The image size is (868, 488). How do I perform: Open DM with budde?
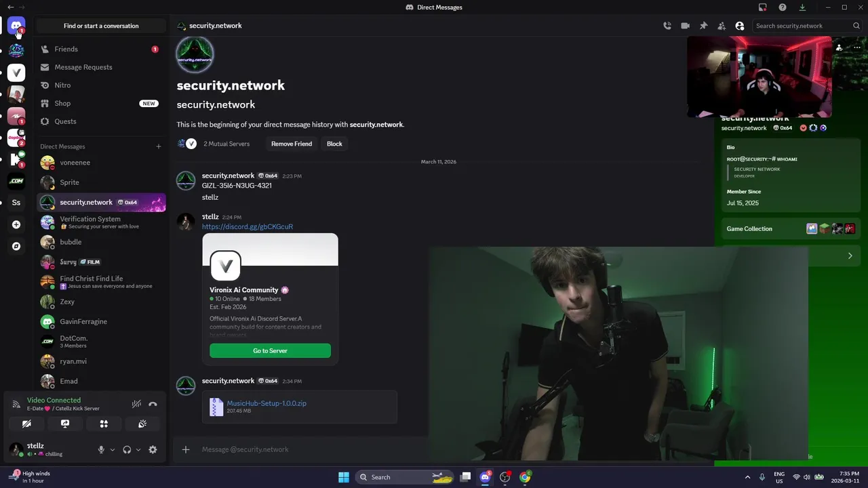[101, 242]
